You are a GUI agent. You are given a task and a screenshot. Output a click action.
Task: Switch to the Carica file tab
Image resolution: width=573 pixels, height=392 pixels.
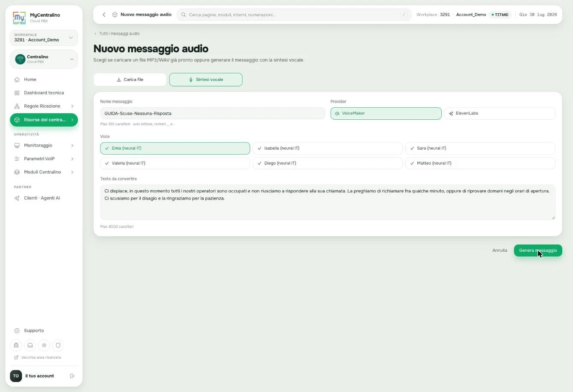coord(130,80)
